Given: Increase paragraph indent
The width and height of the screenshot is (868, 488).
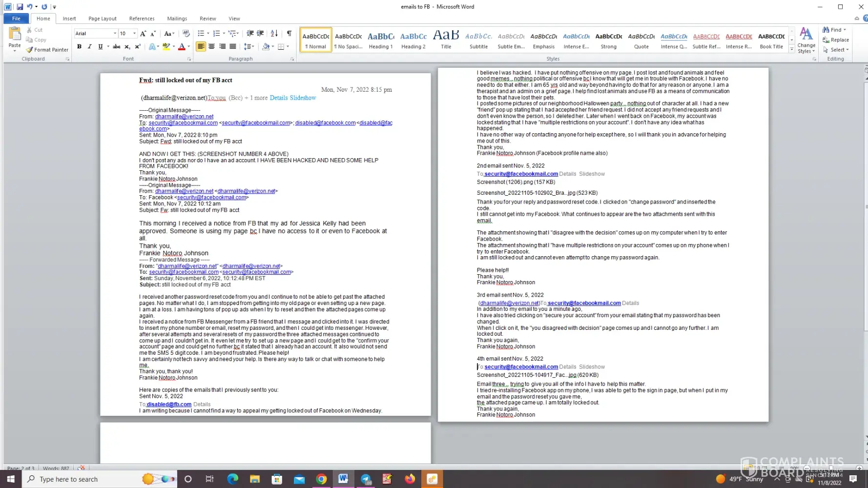Looking at the screenshot, I should (260, 33).
